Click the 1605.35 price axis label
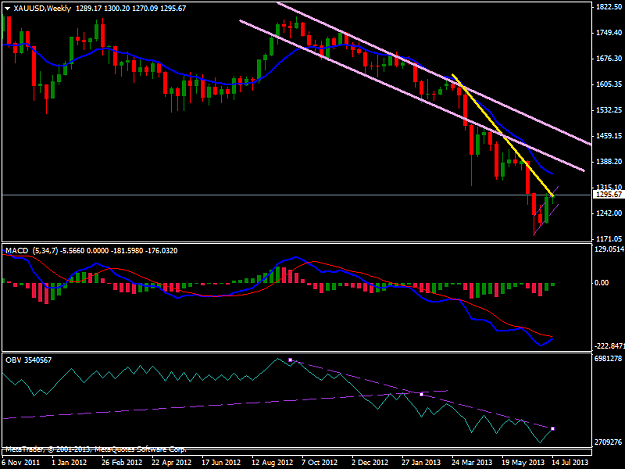Screen dimensions: 625x469 tap(609, 84)
